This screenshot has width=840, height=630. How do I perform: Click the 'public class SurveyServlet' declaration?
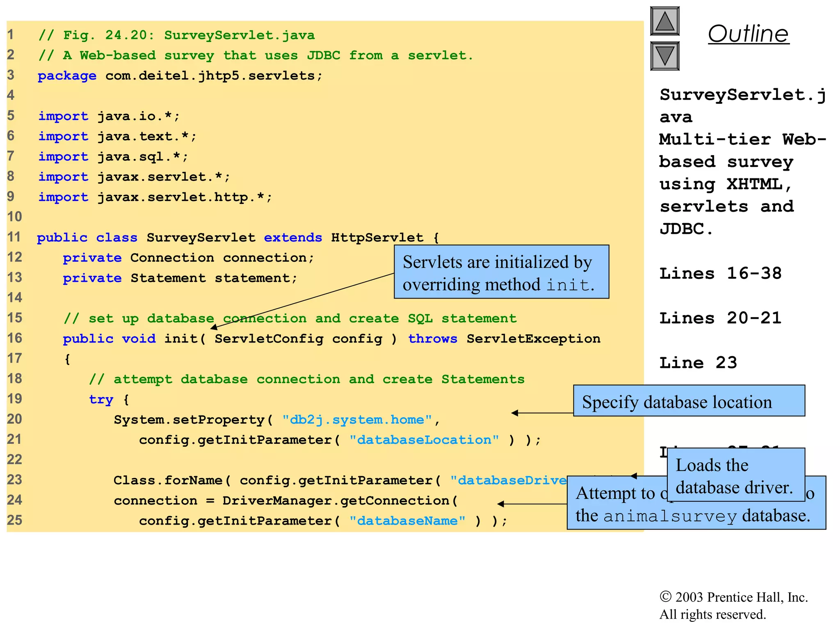[x=238, y=237]
